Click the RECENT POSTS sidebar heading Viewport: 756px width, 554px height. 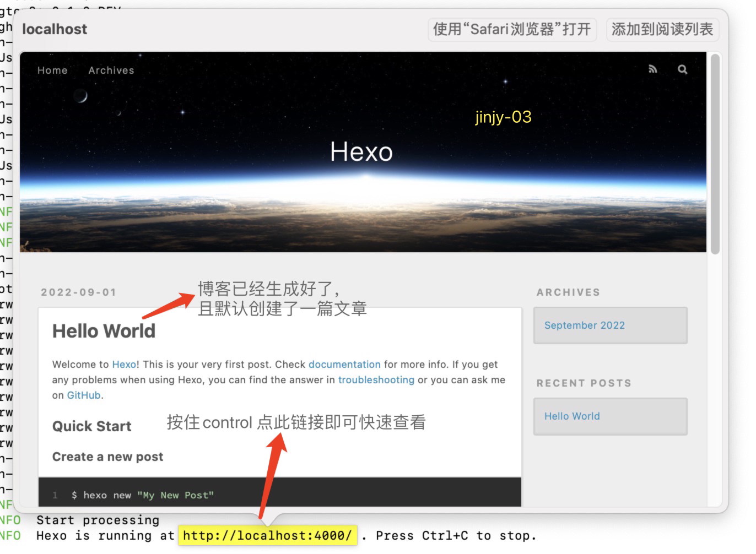pyautogui.click(x=584, y=383)
